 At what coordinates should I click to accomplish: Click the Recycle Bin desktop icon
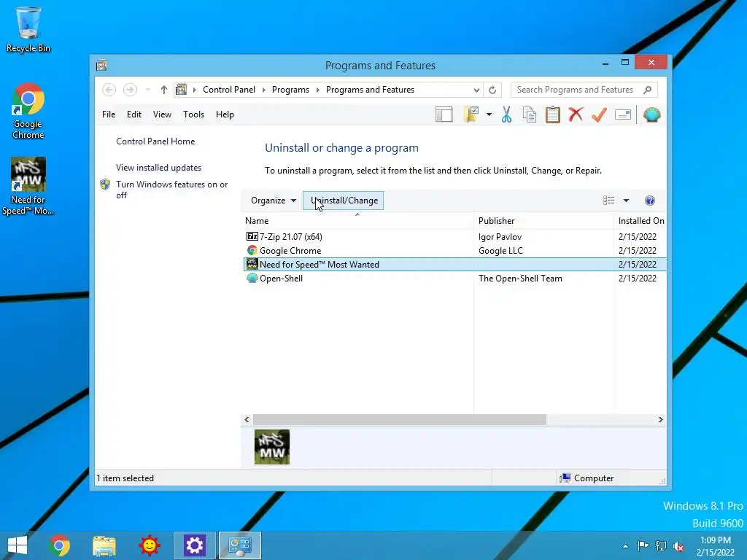pyautogui.click(x=28, y=29)
